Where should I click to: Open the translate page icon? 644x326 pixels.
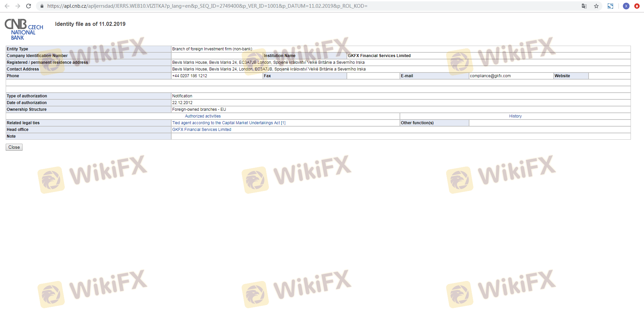tap(584, 6)
